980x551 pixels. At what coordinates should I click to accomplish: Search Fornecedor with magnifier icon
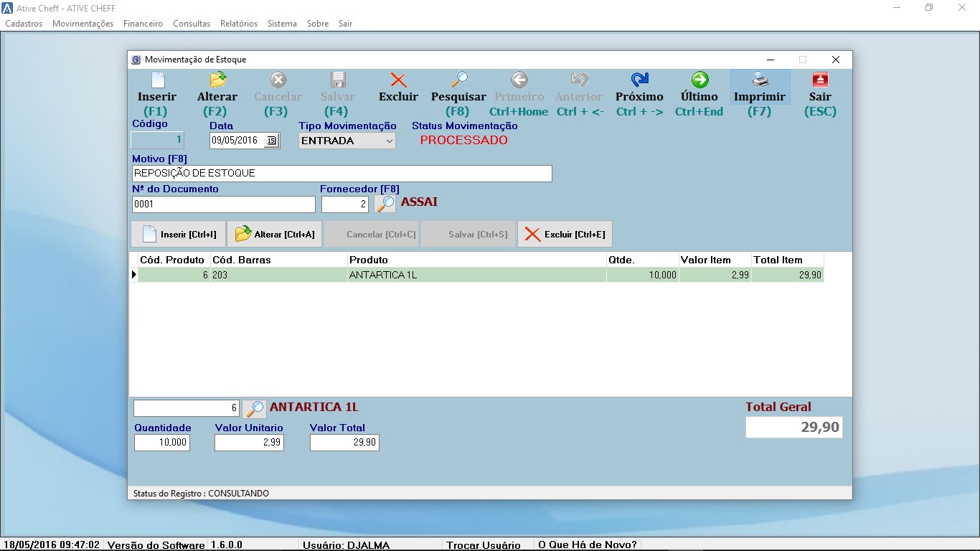coord(385,204)
